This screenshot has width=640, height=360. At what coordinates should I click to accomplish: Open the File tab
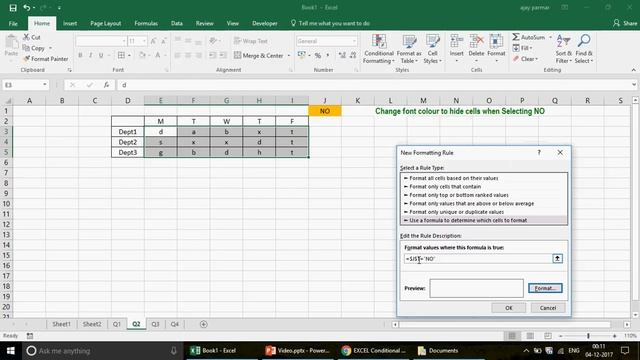13,24
